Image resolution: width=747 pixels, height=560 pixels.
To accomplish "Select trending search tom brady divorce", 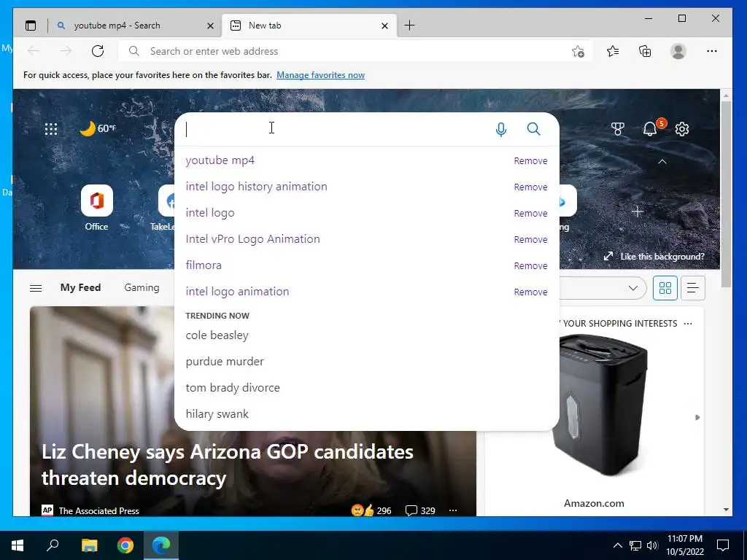I will tap(233, 388).
